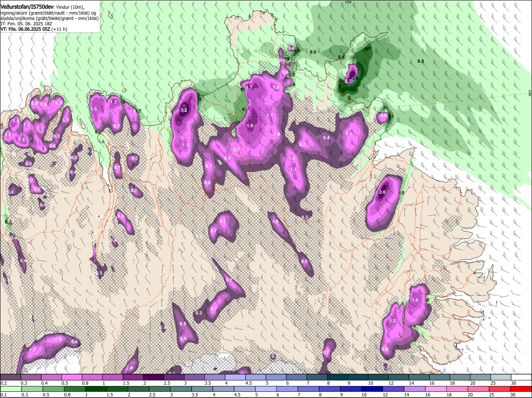Select the 0.5–0.8 green swatch in bottom legend bar

tap(53, 389)
